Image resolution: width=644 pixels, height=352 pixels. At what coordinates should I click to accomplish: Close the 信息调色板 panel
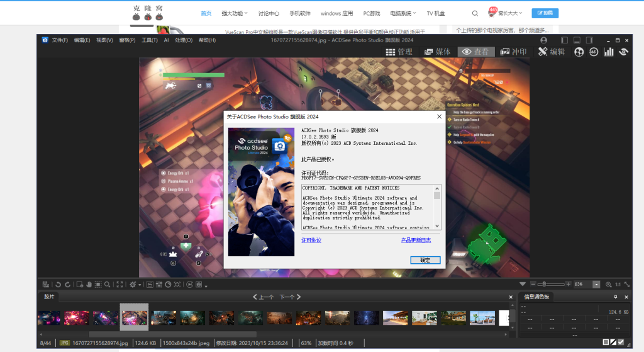point(626,297)
